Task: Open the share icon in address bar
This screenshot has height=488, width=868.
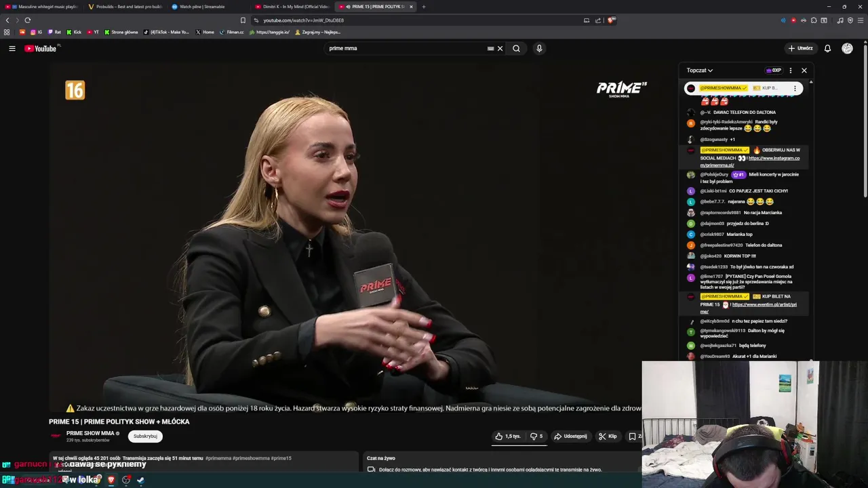Action: click(x=598, y=20)
